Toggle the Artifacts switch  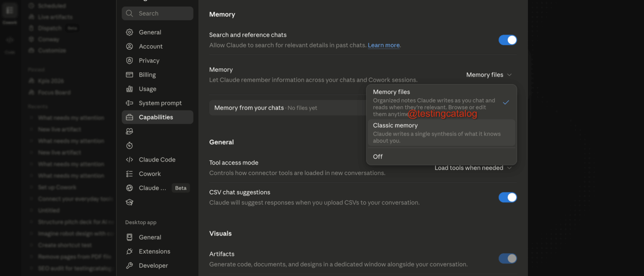tap(508, 259)
